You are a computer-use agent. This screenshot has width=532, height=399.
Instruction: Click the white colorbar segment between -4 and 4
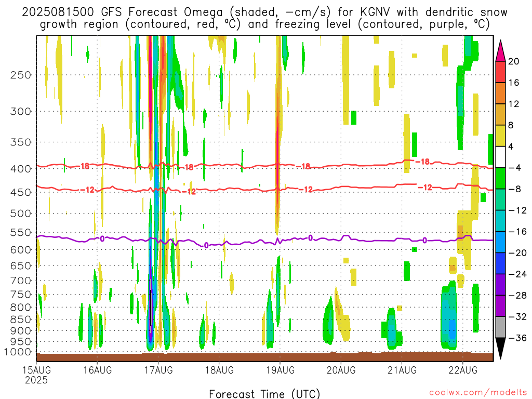pyautogui.click(x=500, y=157)
